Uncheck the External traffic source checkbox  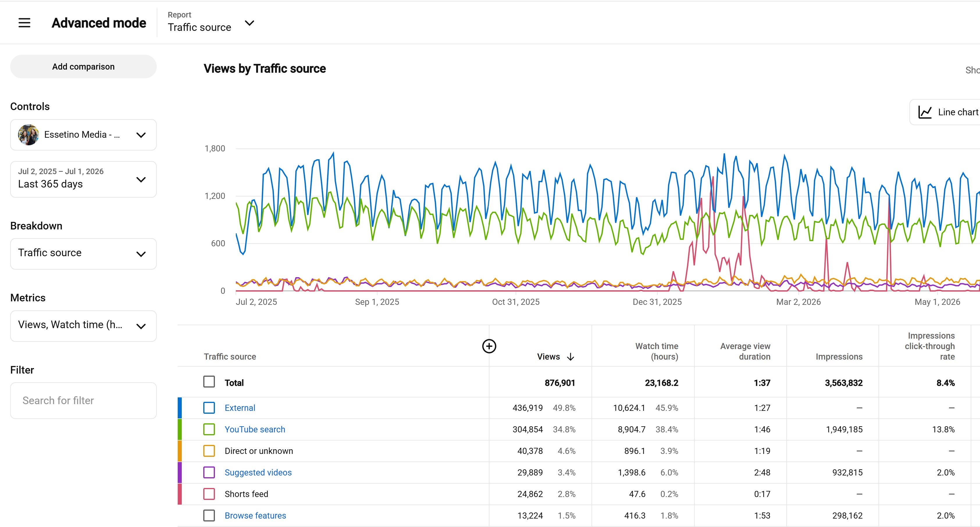[x=209, y=408]
